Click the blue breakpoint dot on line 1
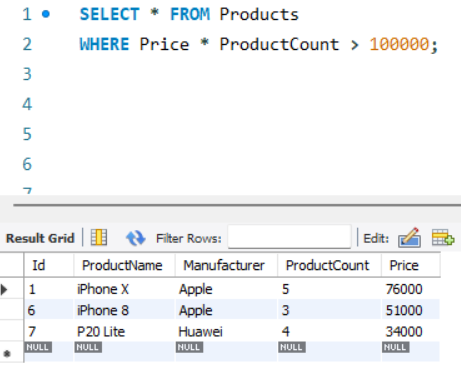 point(46,14)
